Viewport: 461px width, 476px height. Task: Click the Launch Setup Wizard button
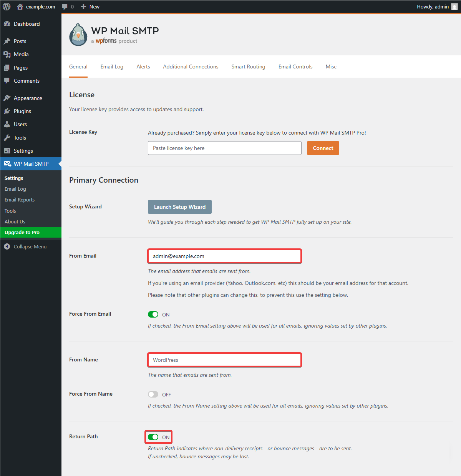(179, 207)
